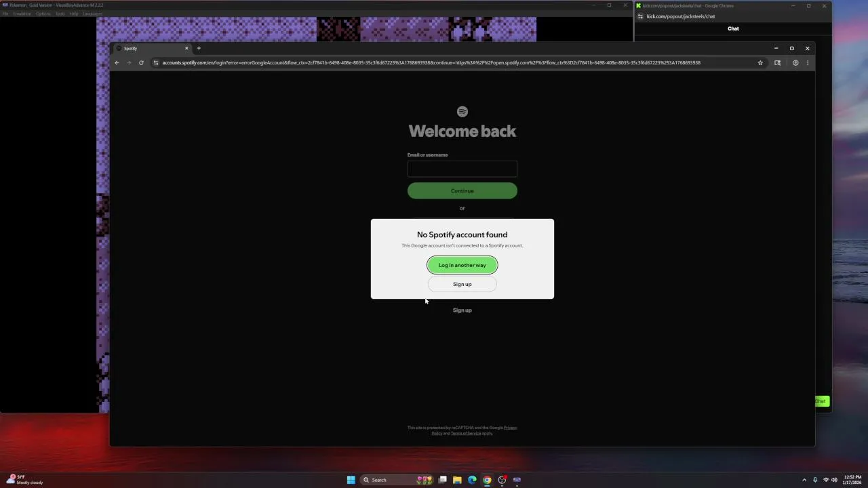The width and height of the screenshot is (868, 488).
Task: Open the Chrome three-dot menu
Action: pyautogui.click(x=807, y=62)
